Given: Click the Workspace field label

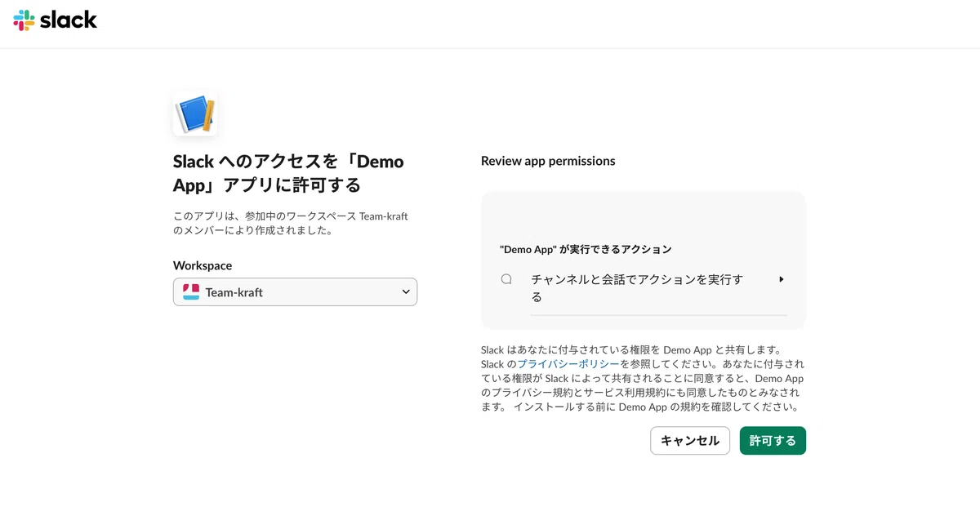Looking at the screenshot, I should pyautogui.click(x=203, y=265).
